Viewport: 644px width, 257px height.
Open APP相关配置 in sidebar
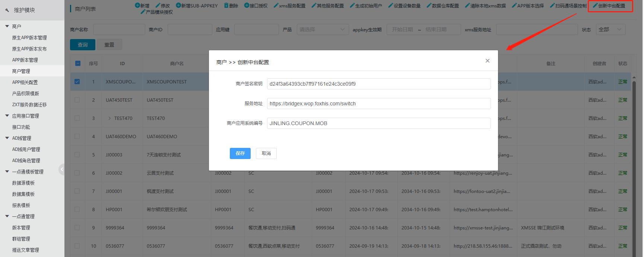[x=25, y=82]
